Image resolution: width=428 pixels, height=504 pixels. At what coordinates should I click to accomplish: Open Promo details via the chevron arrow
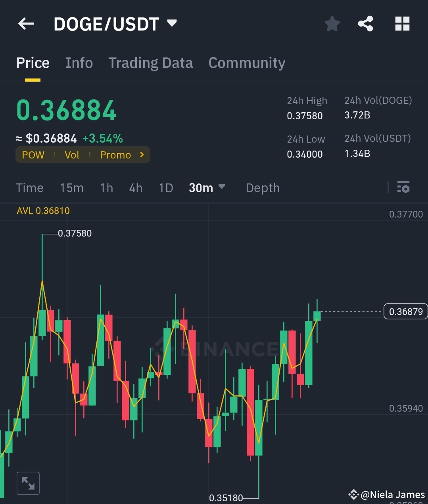[142, 155]
